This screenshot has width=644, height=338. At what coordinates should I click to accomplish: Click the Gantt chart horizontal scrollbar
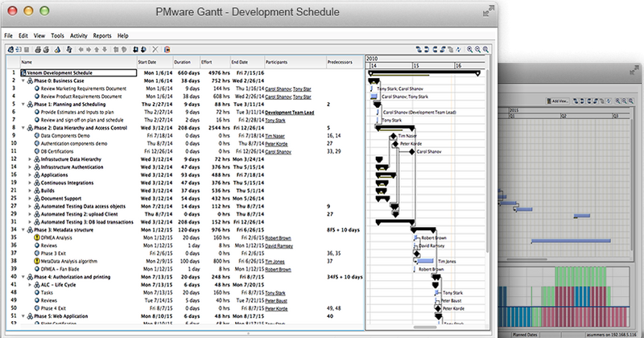coord(426,328)
